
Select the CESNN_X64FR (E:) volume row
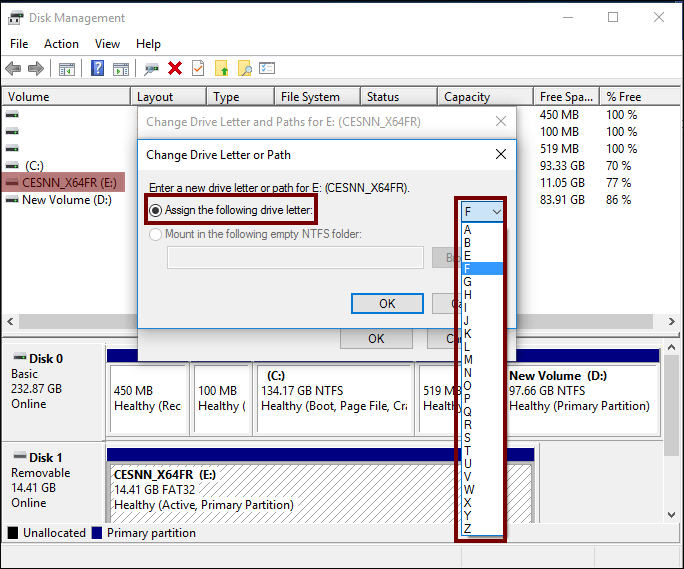[63, 183]
